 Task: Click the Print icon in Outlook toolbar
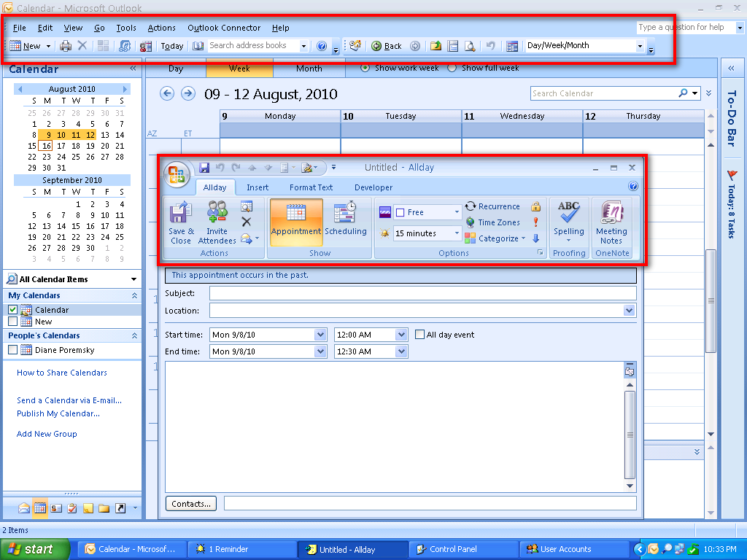[x=66, y=46]
